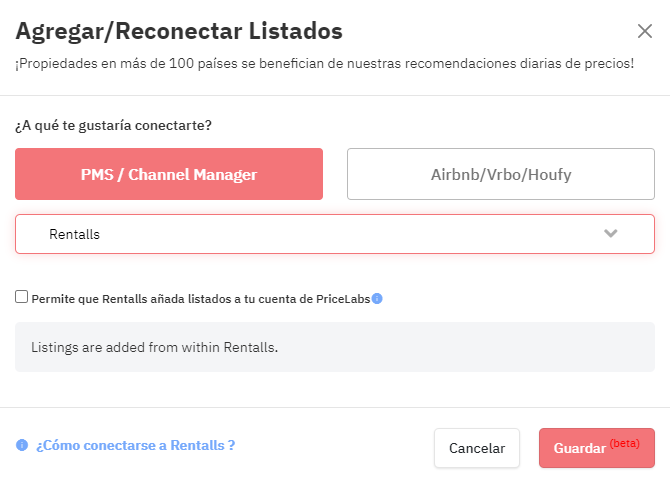Click the red (beta) superscript on Guardar
Viewport: 670px width, 478px height.
[x=624, y=443]
